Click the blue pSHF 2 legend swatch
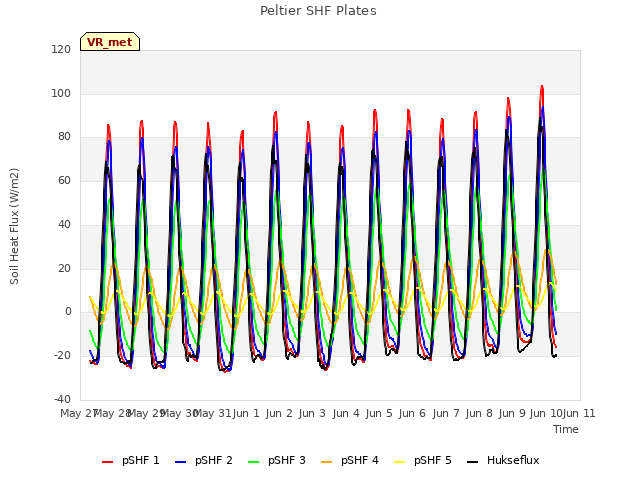 click(180, 462)
